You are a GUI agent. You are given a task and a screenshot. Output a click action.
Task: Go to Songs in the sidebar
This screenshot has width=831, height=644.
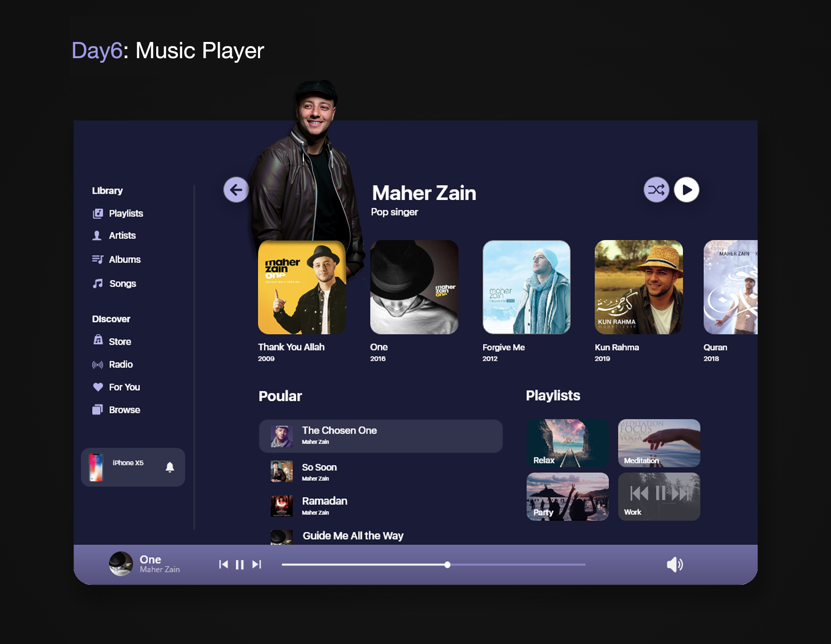tap(123, 284)
